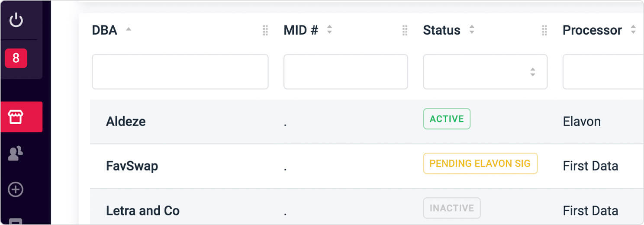Open the Aldeze merchant row
644x225 pixels.
coord(367,122)
